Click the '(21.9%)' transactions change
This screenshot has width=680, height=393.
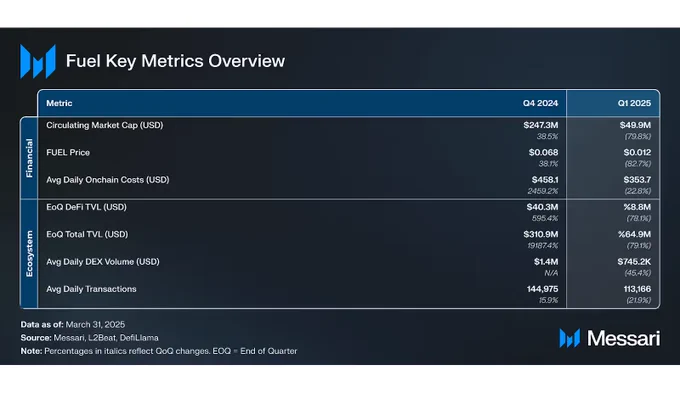coord(639,301)
